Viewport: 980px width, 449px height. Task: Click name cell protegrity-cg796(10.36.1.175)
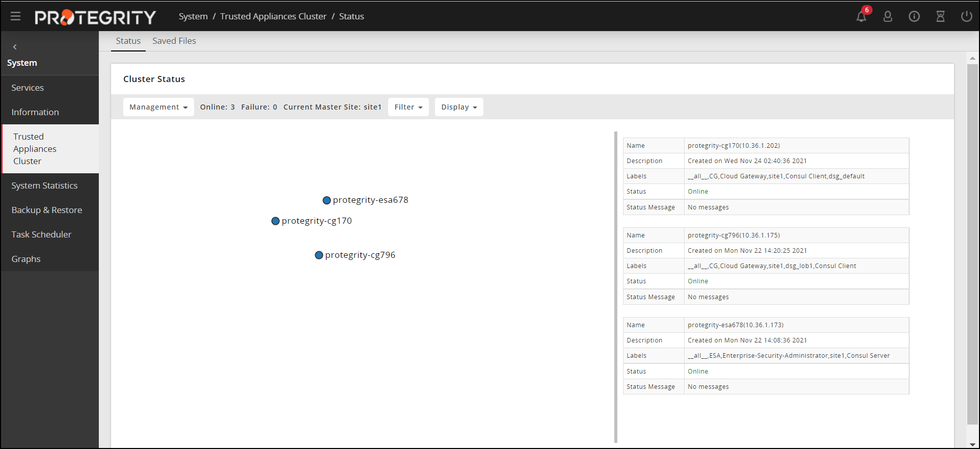797,235
